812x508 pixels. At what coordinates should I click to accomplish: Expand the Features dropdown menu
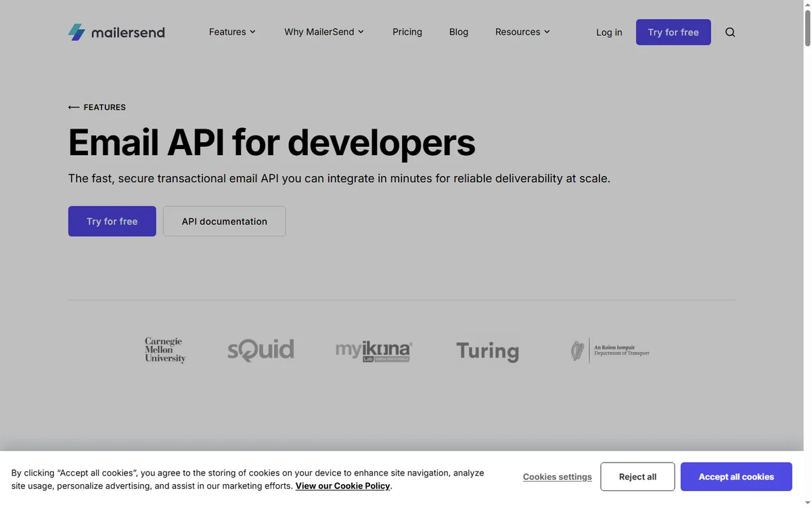(232, 32)
